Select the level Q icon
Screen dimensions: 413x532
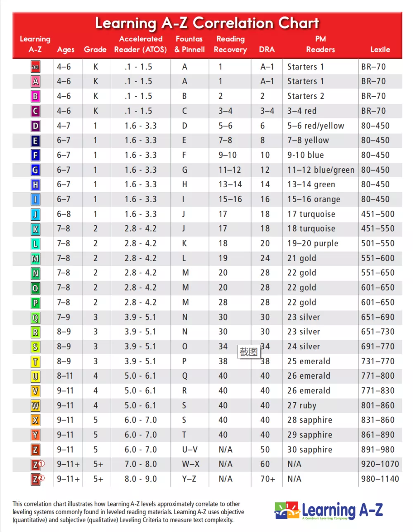click(36, 317)
